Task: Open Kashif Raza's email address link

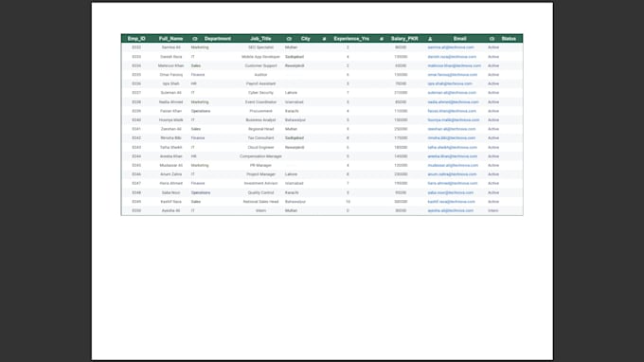Action: 451,202
